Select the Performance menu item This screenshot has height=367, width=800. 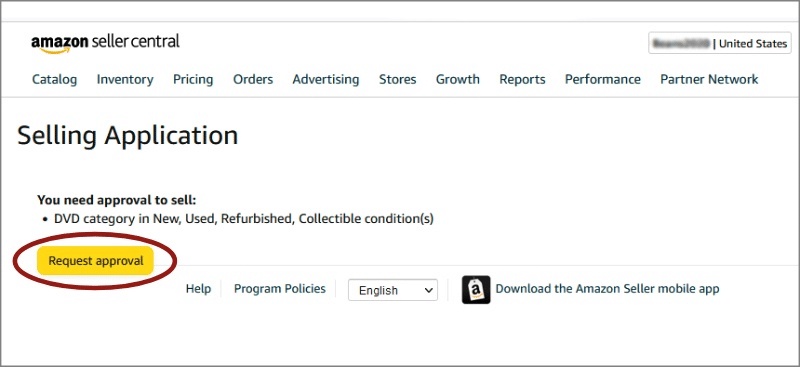[x=603, y=79]
